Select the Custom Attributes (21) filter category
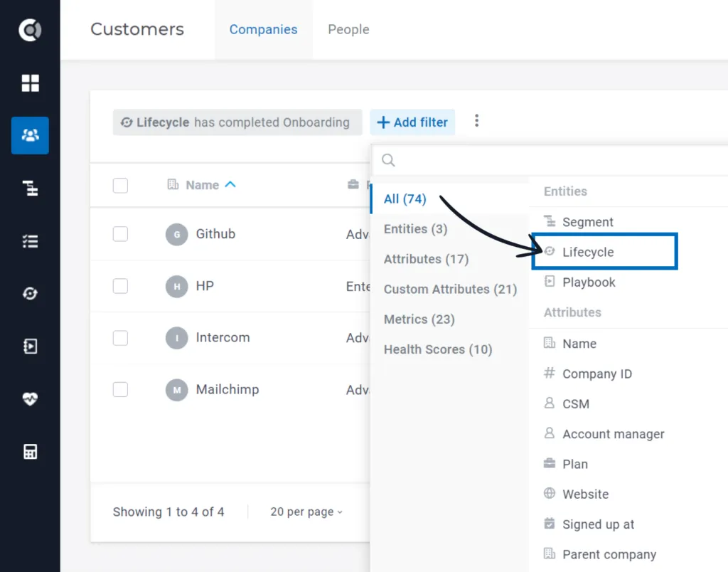The width and height of the screenshot is (728, 572). coord(450,289)
